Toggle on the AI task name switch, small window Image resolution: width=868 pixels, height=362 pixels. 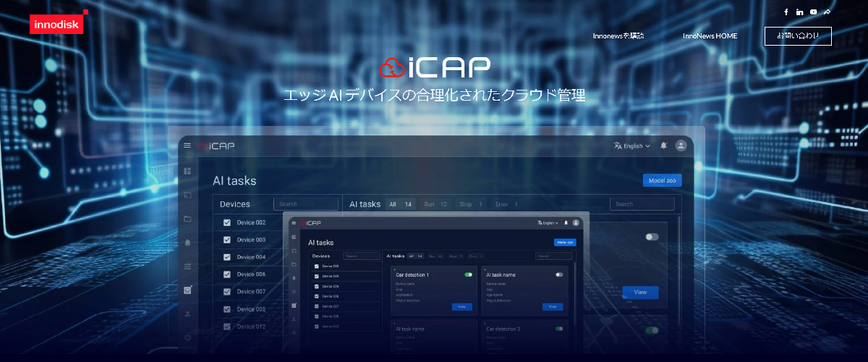(559, 275)
